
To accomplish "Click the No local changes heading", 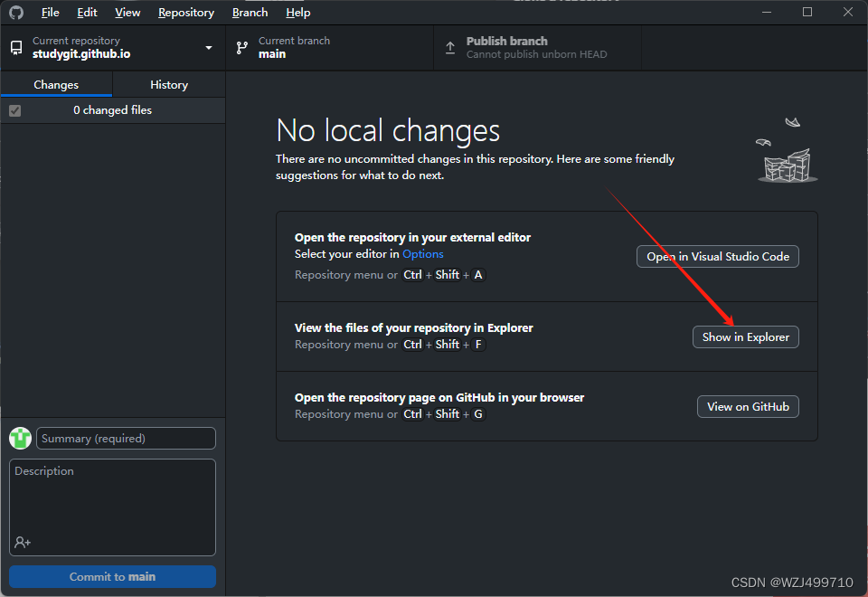I will tap(388, 130).
